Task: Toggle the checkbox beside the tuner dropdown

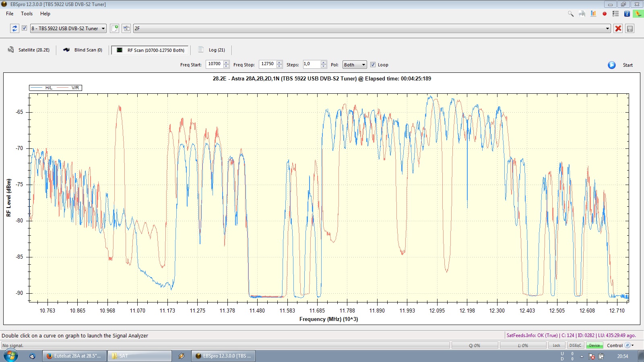Action: click(x=24, y=28)
